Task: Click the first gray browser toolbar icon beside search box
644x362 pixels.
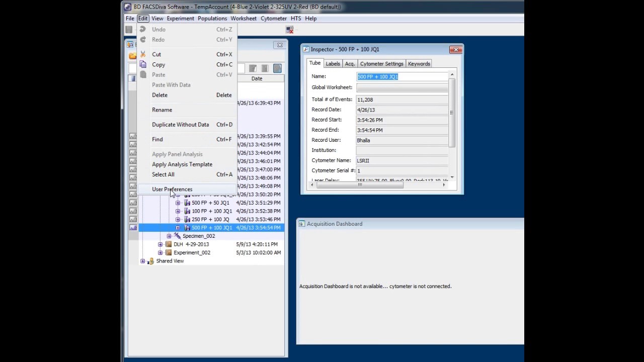Action: (x=253, y=68)
